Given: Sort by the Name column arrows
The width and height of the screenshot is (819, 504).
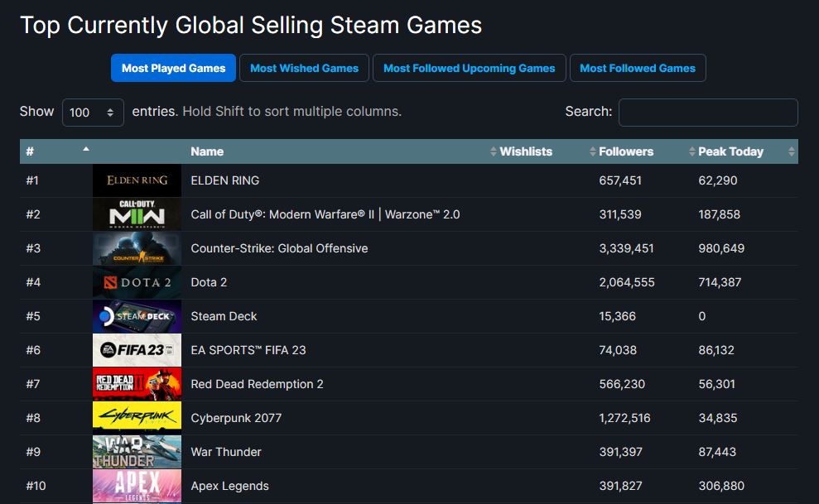Looking at the screenshot, I should (493, 151).
